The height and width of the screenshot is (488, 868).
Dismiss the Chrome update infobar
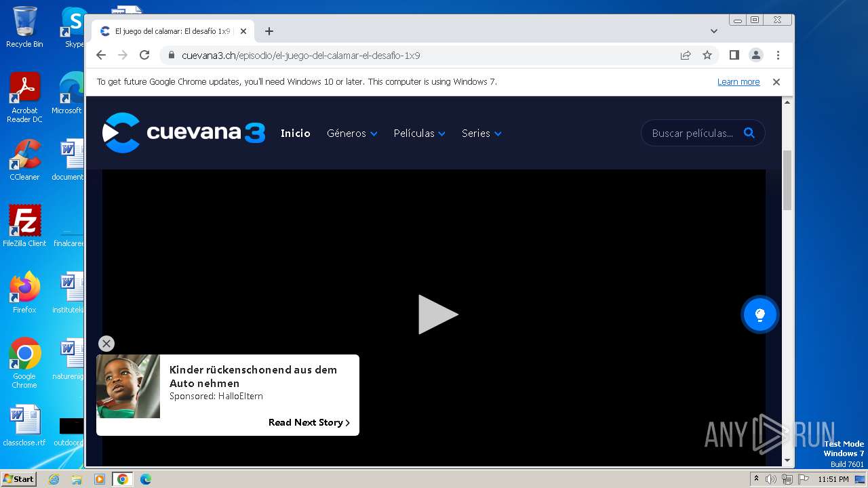pos(776,82)
